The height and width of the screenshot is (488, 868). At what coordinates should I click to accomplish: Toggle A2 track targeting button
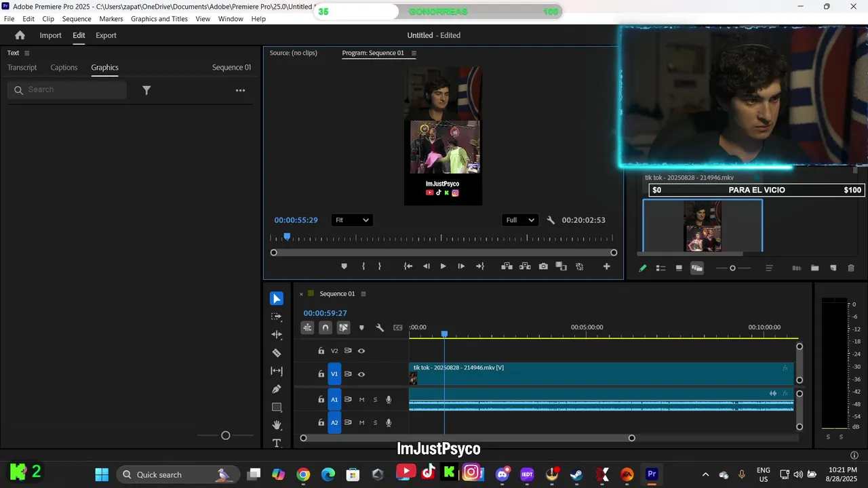pyautogui.click(x=334, y=423)
